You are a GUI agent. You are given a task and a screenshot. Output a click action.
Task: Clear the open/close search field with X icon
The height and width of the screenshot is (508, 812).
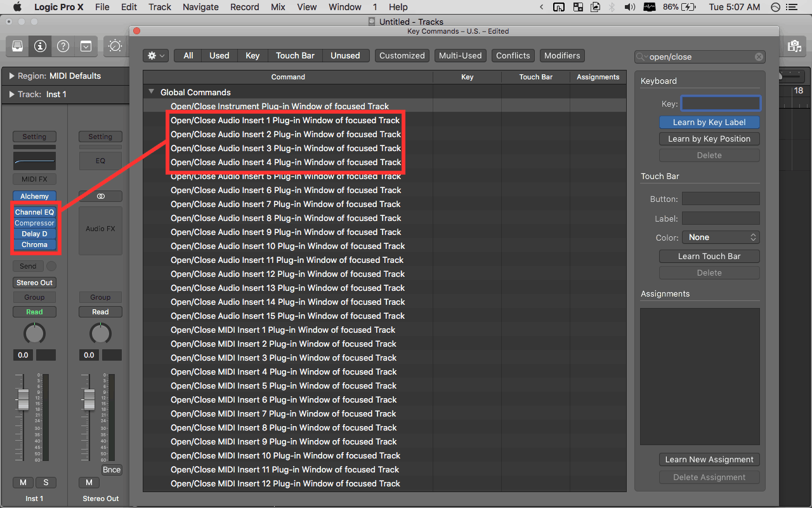pos(759,57)
